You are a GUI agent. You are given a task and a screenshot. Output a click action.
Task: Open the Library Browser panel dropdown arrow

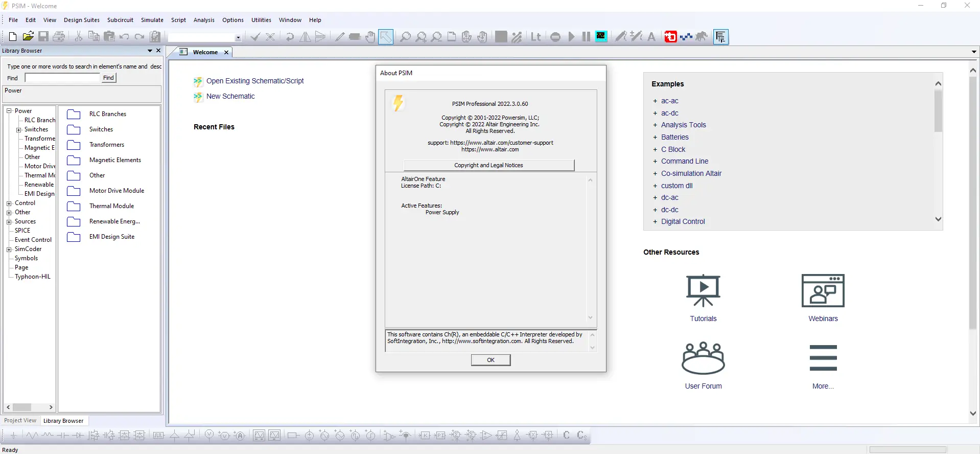point(150,51)
